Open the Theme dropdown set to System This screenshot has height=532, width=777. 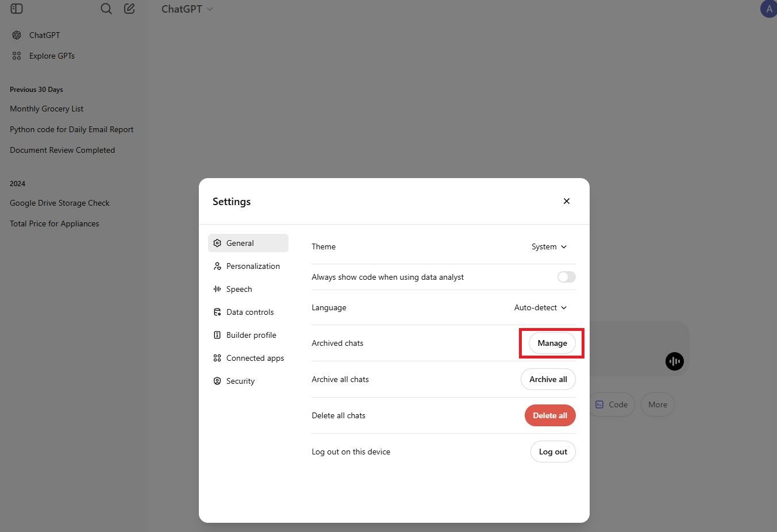(548, 246)
